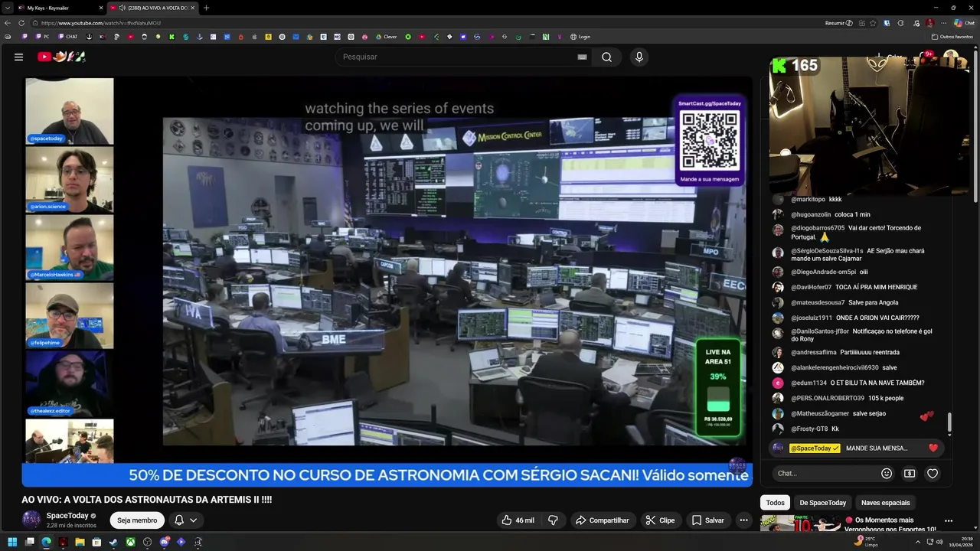Open Outros favoritos bookmarks folder
This screenshot has width=980, height=551.
952,37
